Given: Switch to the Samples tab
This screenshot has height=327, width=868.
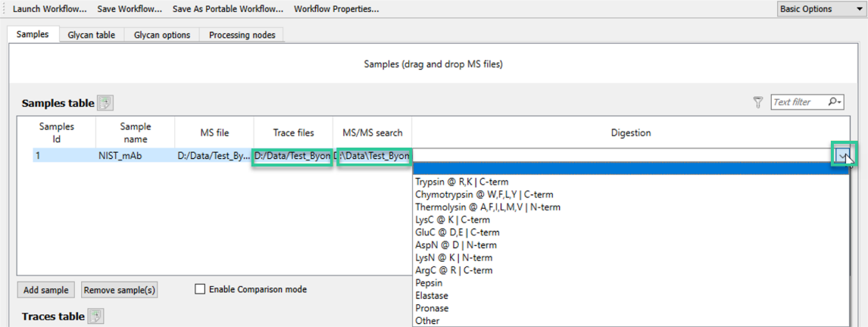Looking at the screenshot, I should tap(33, 34).
